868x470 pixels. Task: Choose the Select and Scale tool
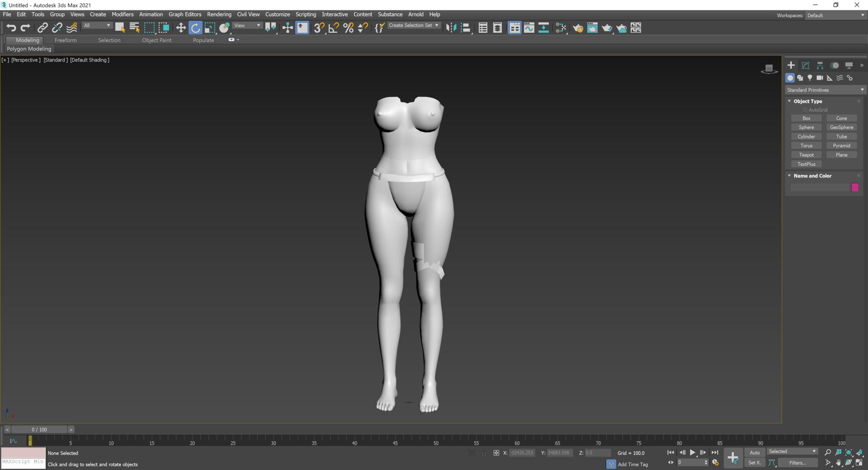click(210, 28)
